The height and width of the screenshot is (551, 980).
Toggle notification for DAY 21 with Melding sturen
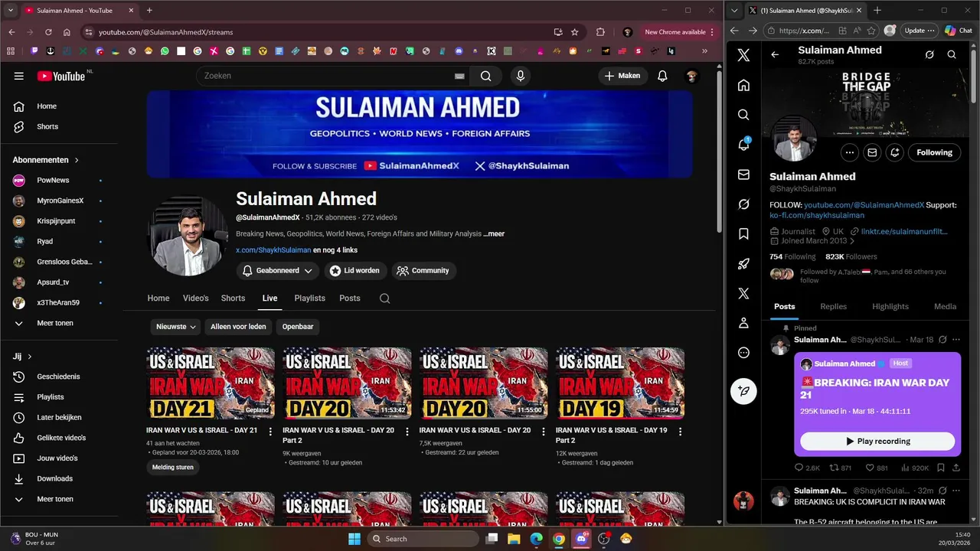point(173,468)
